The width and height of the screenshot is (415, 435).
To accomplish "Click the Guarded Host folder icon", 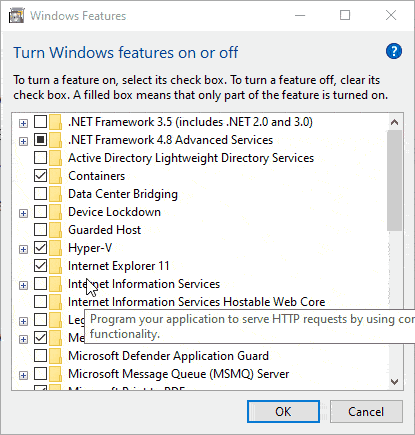I will (55, 230).
